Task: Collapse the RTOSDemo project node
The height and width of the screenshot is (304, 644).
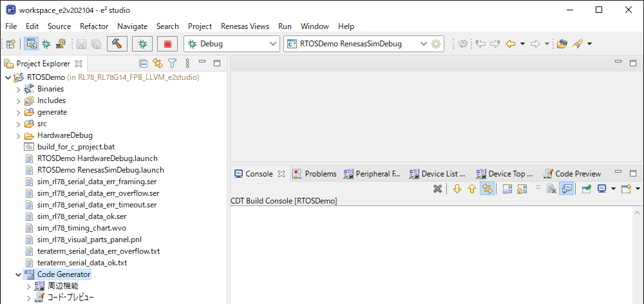Action: [x=8, y=77]
